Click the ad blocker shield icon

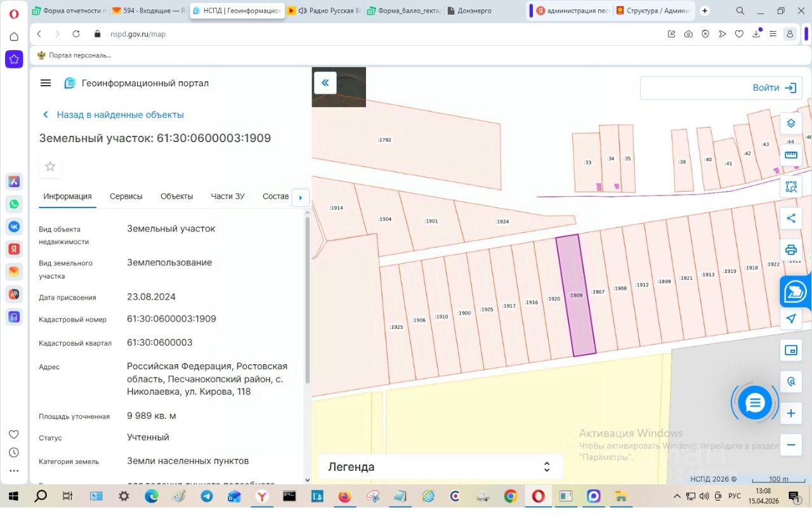[x=705, y=34]
